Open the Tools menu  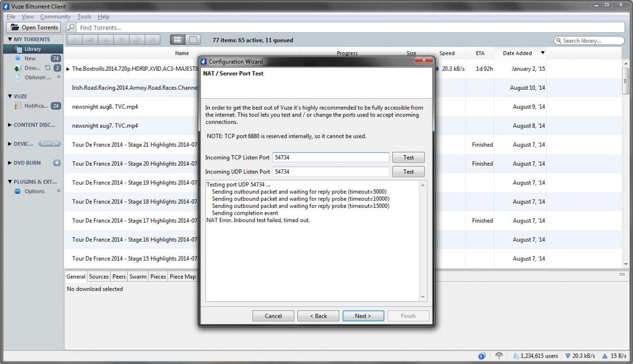click(84, 17)
